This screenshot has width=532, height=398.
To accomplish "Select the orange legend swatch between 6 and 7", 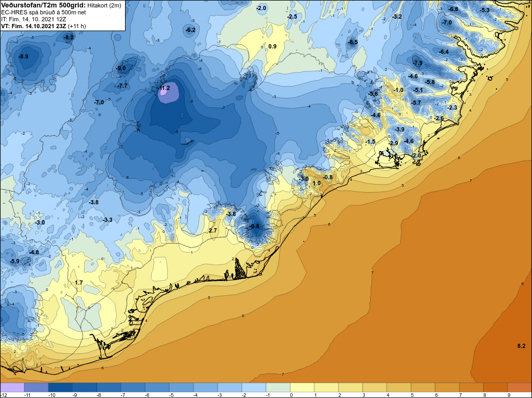I will coord(447,387).
